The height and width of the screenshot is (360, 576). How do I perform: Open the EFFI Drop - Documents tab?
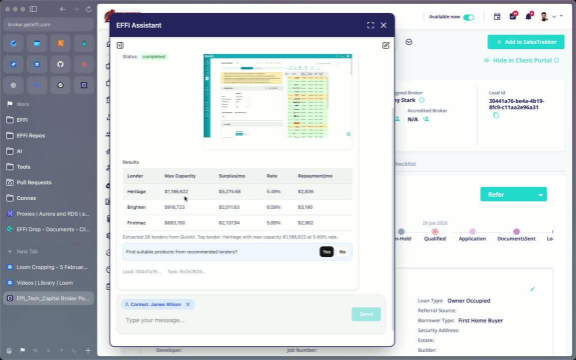tap(48, 229)
